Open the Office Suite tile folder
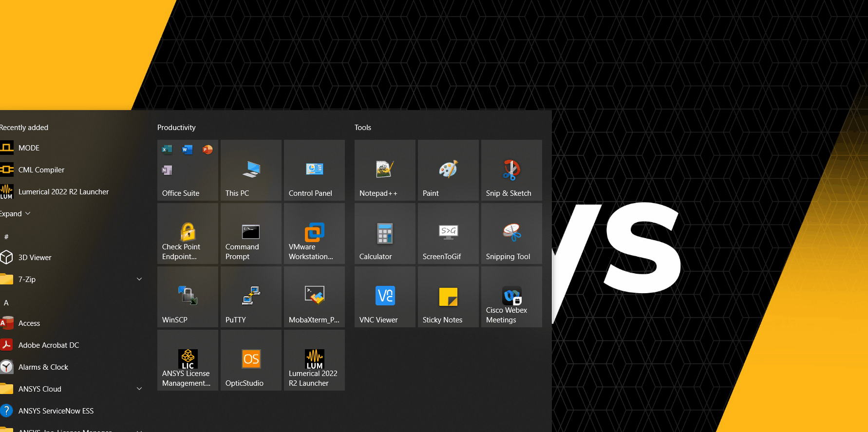 188,170
